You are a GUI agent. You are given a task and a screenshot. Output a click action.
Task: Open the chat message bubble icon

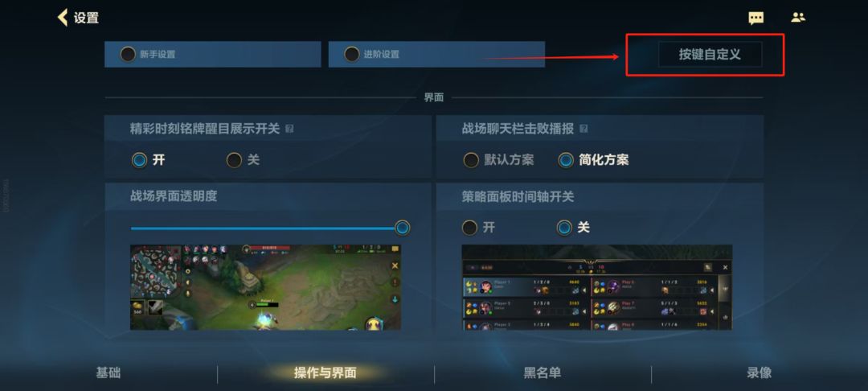click(x=755, y=18)
